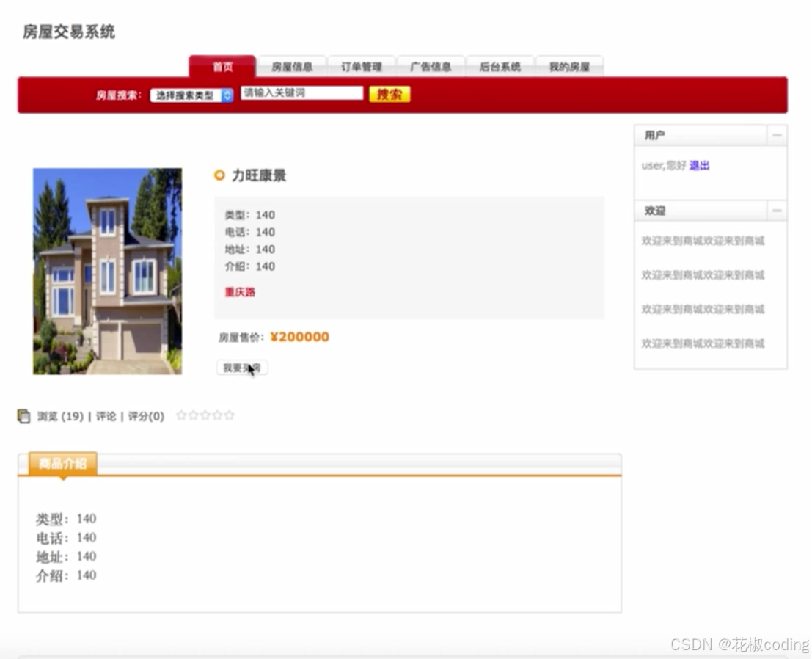
Task: Click the price ¥200000
Action: [300, 337]
